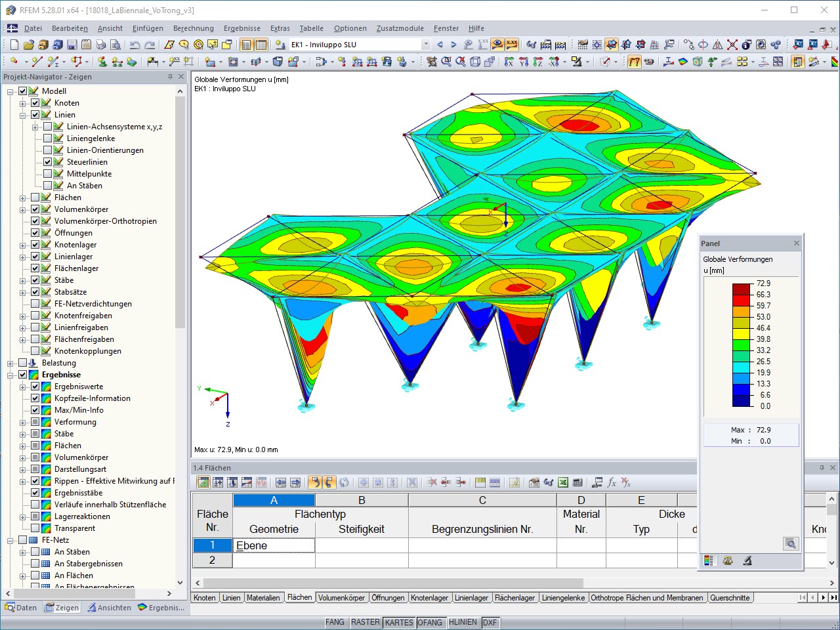Switch to Ansichten navigator tab

pos(110,608)
